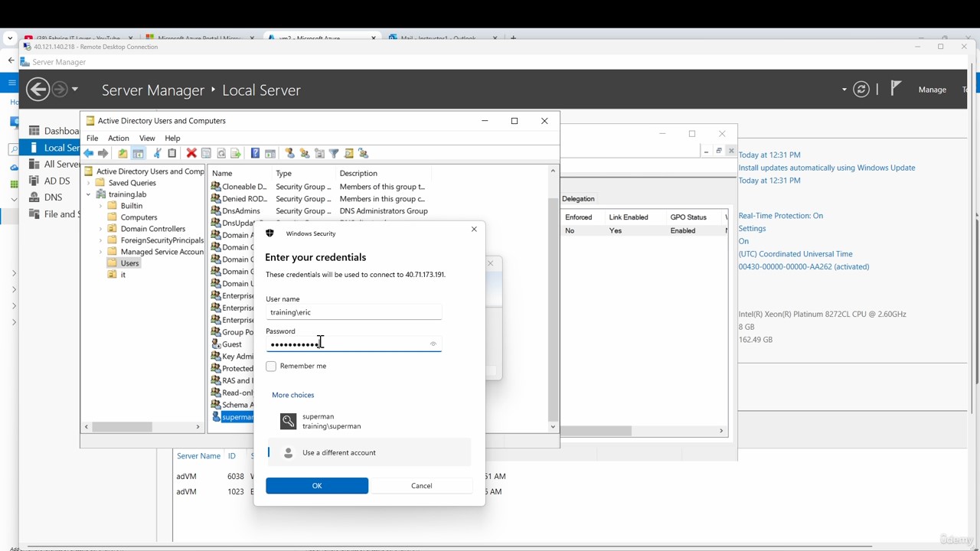Expand the Domain Controllers node
This screenshot has width=980, height=551.
pos(100,229)
